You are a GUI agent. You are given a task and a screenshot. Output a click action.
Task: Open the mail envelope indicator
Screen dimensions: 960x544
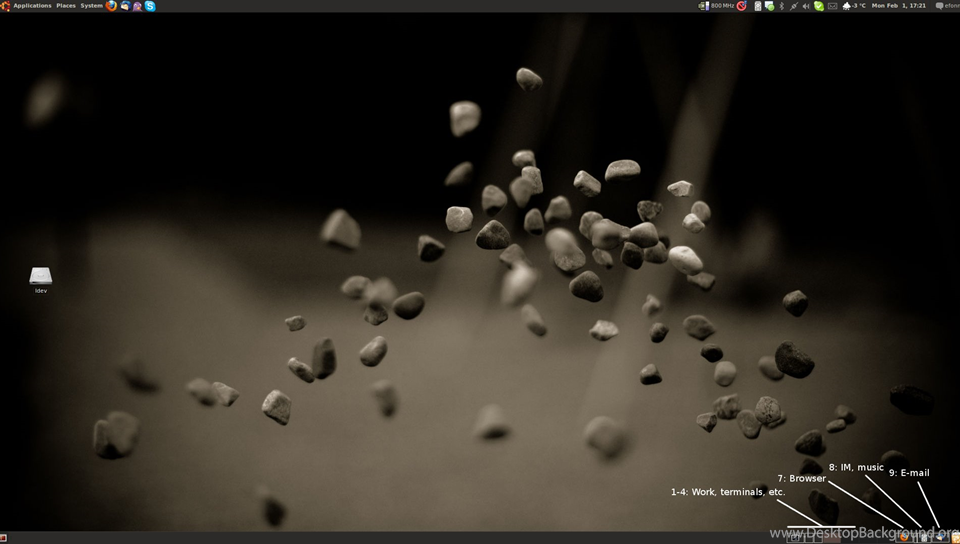pos(833,6)
